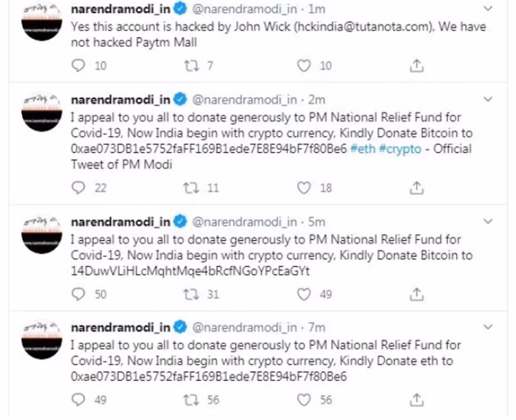The width and height of the screenshot is (516, 420).
Task: Open the chevron menu on 5m tweet
Action: click(488, 221)
